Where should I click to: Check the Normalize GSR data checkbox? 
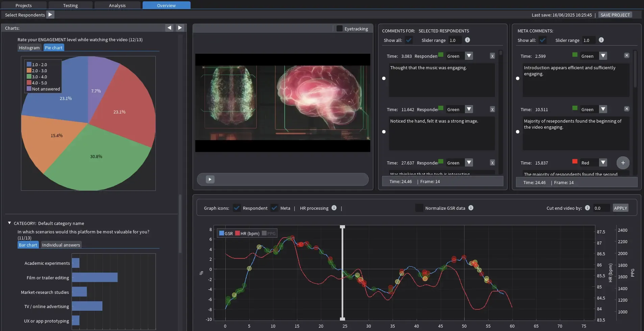coord(420,208)
